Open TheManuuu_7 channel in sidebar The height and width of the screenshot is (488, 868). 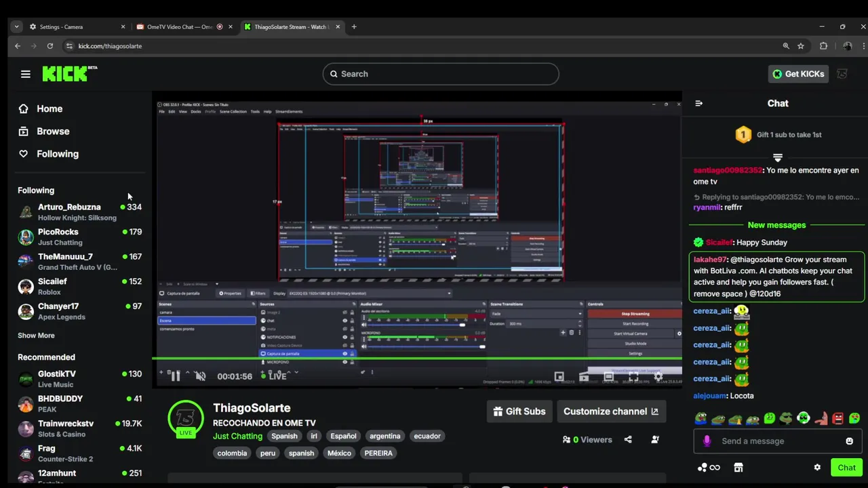click(79, 262)
